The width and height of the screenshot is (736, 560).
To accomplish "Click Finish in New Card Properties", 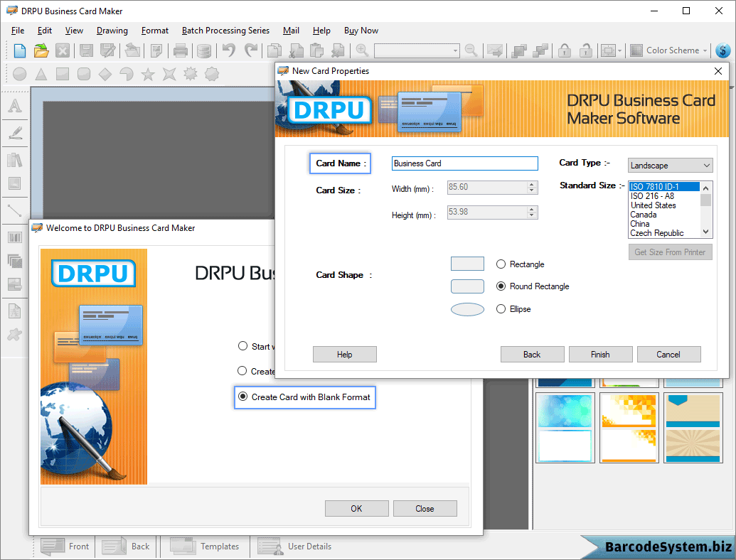I will [x=600, y=354].
